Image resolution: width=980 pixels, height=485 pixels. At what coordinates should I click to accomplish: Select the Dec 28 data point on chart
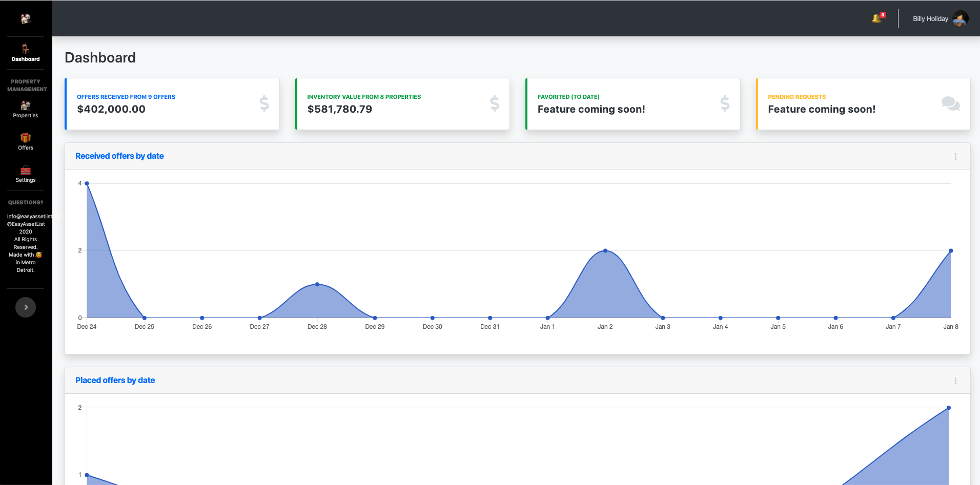pos(317,284)
